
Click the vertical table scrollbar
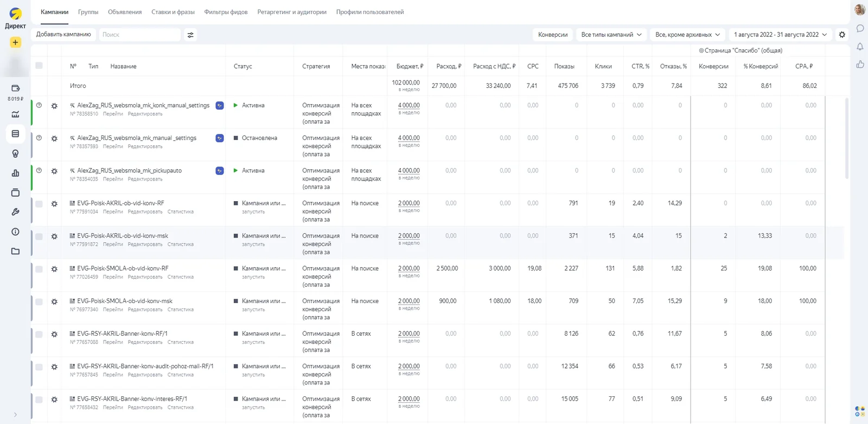847,139
